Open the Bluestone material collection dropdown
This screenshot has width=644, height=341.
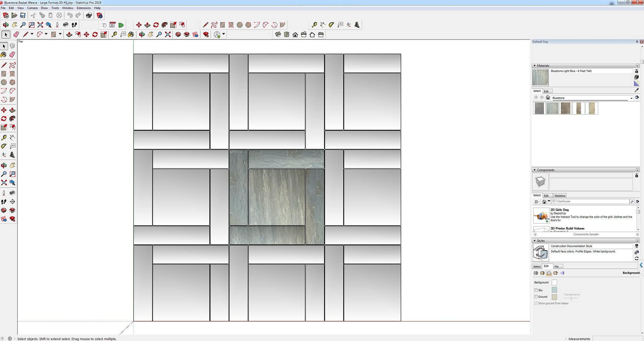pyautogui.click(x=631, y=98)
